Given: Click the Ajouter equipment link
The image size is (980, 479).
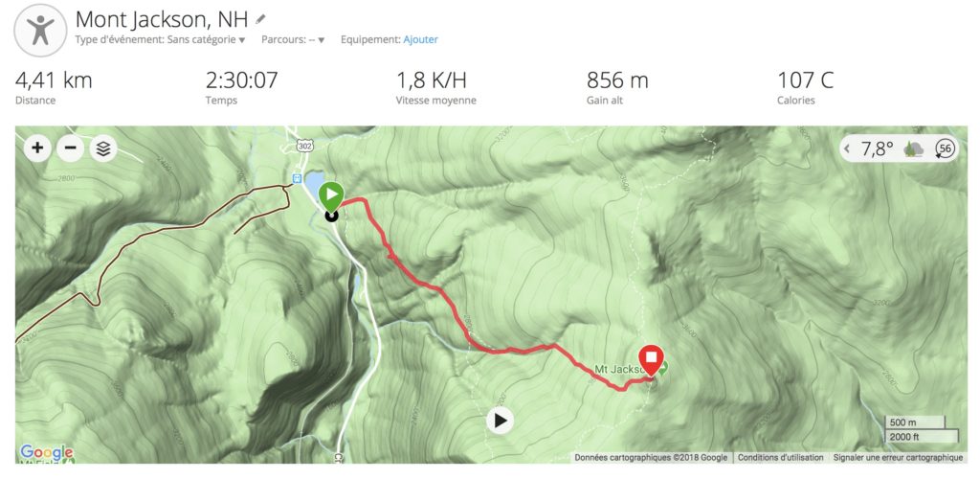Looking at the screenshot, I should [x=421, y=39].
